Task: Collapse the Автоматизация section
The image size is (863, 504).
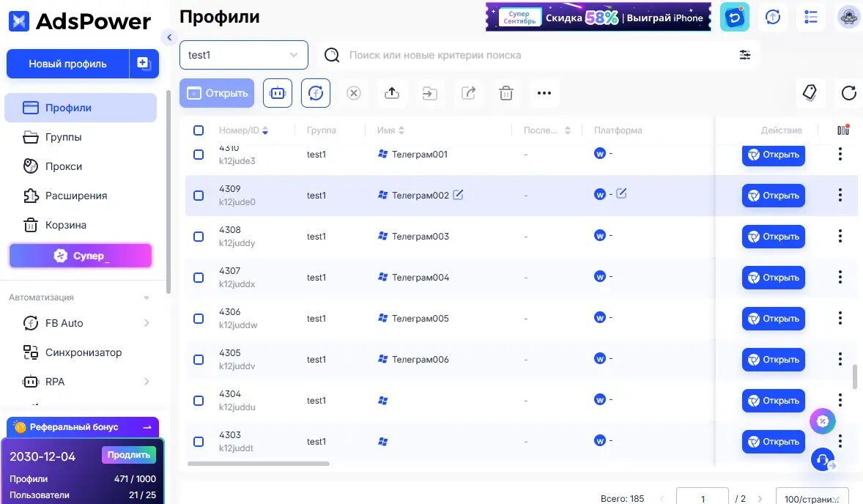Action: click(147, 297)
